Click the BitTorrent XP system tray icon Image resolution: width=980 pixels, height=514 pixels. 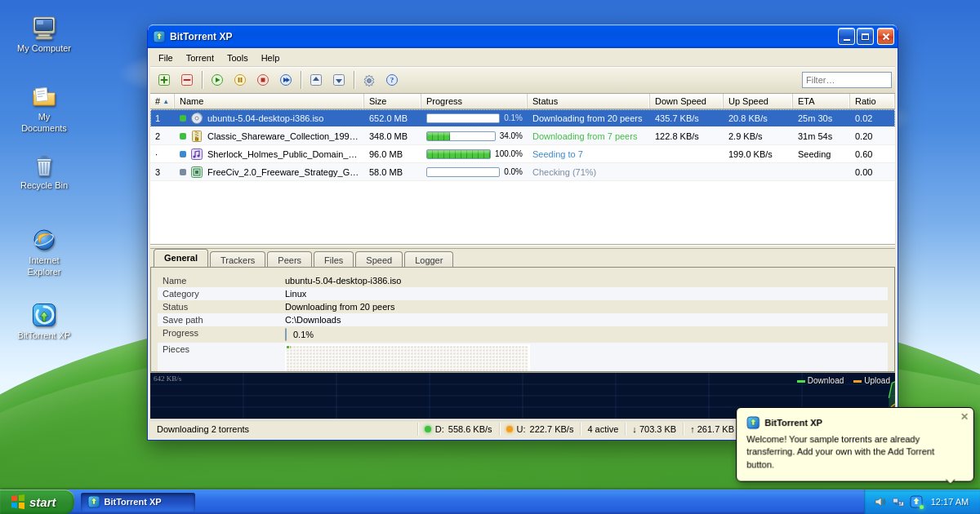point(916,502)
